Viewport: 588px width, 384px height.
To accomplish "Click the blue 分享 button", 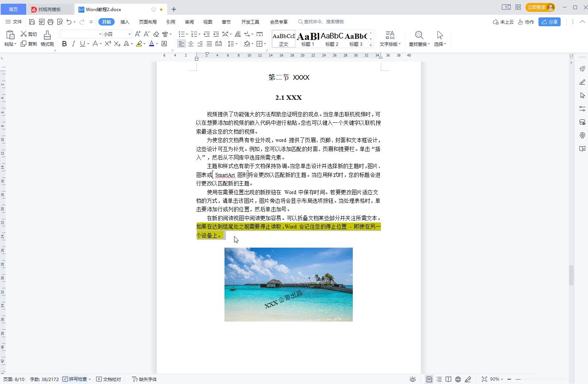I will [549, 22].
